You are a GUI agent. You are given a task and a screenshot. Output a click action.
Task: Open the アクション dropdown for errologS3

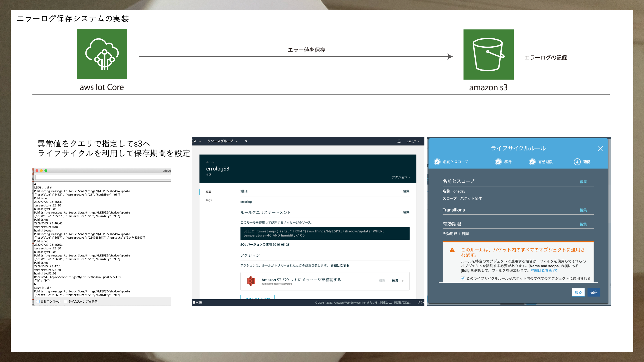point(401,177)
